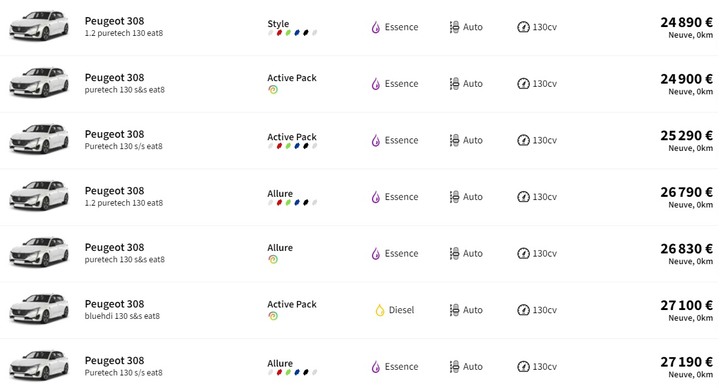This screenshot has height=388, width=720.
Task: Pick the red color dot in the 27 190 € Allure row
Action: pos(279,372)
